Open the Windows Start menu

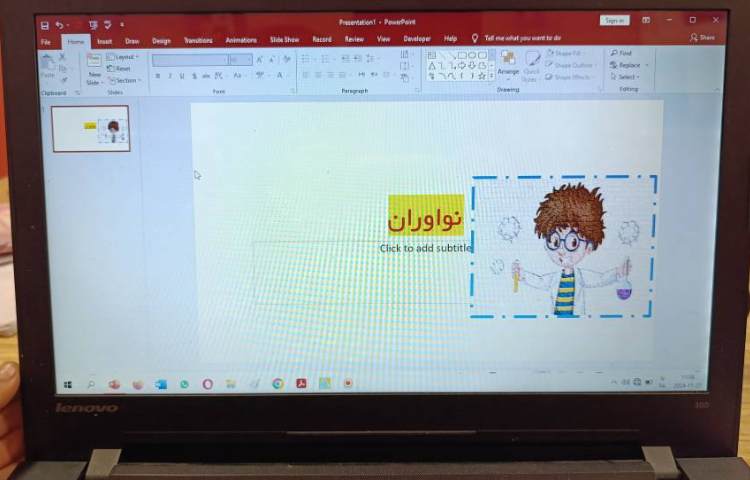point(67,384)
